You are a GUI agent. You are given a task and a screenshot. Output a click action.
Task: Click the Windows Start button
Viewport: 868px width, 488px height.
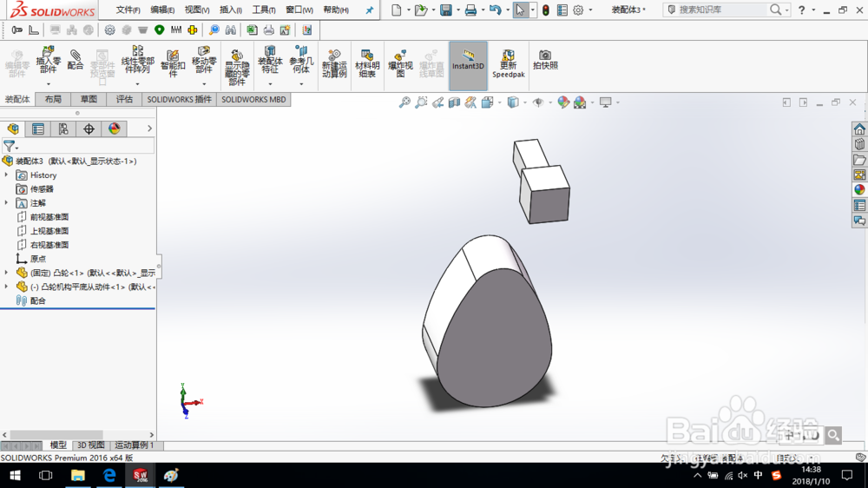[15, 475]
